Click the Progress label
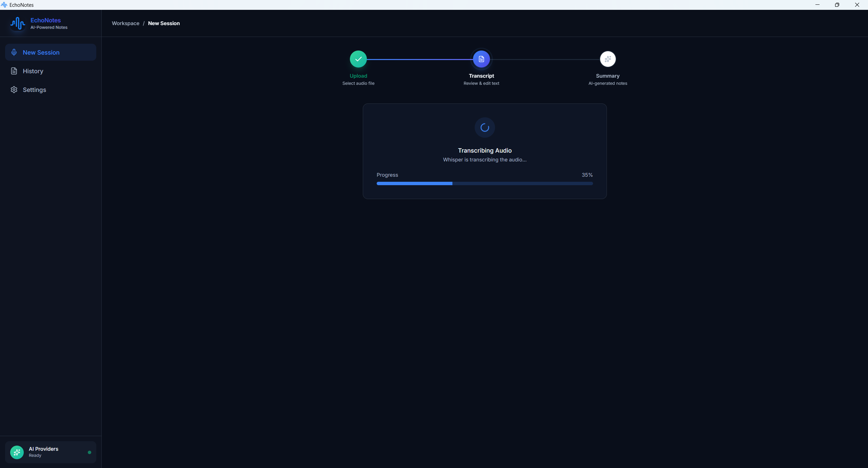Viewport: 868px width, 468px height. click(387, 175)
